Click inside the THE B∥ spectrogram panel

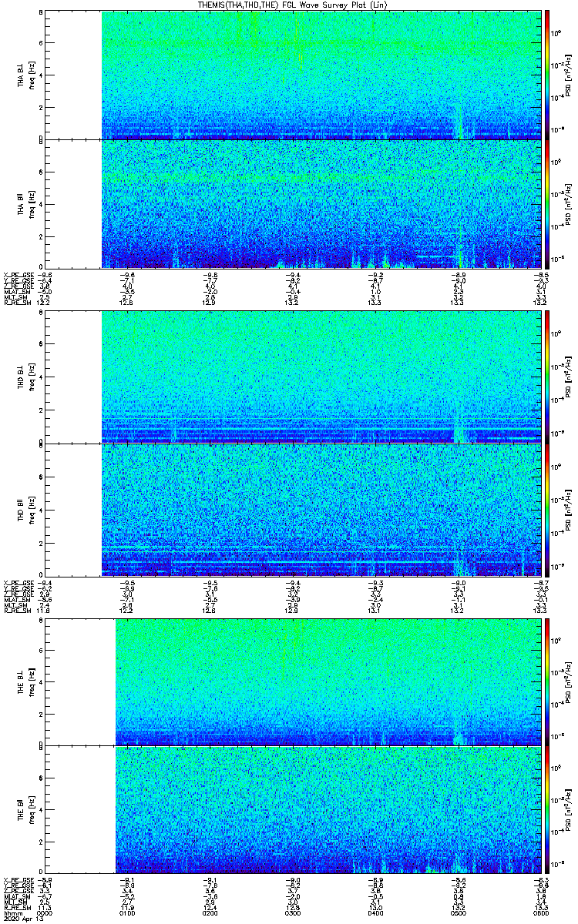(292, 811)
